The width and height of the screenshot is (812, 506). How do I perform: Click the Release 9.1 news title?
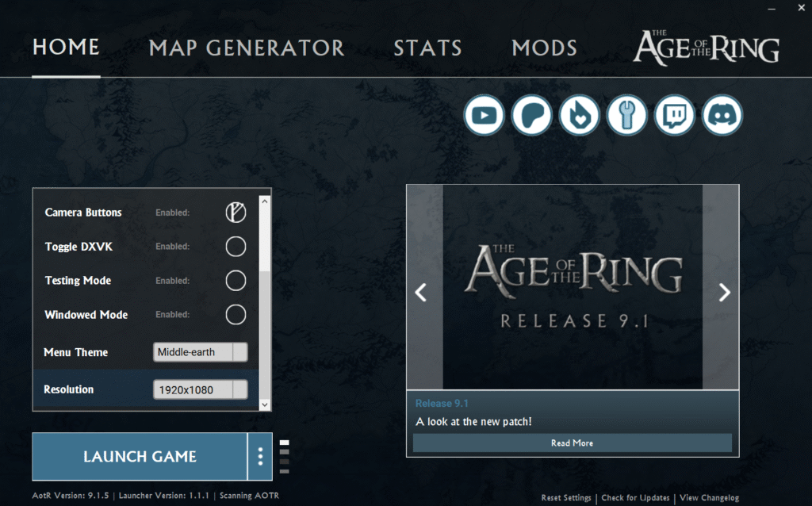pos(442,403)
